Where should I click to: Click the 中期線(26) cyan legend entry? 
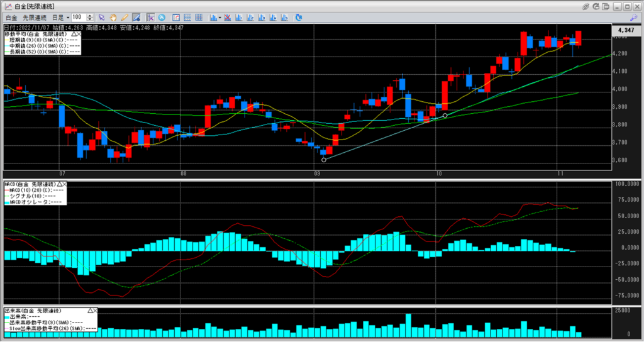tap(42, 46)
